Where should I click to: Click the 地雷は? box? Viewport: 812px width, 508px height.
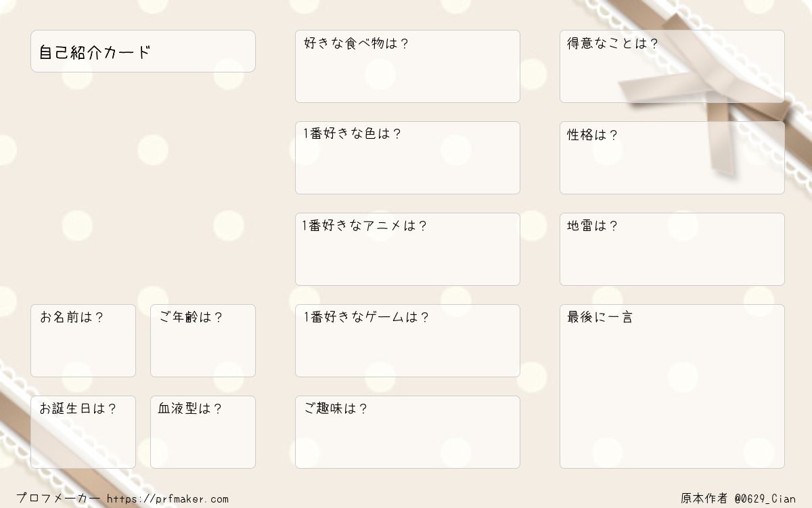coord(672,249)
